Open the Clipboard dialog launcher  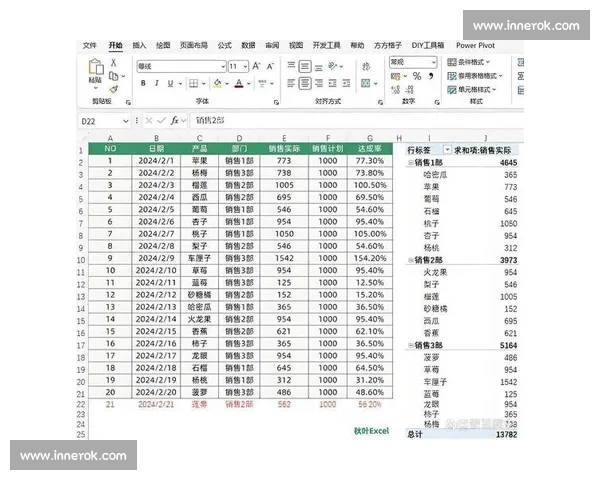point(128,102)
